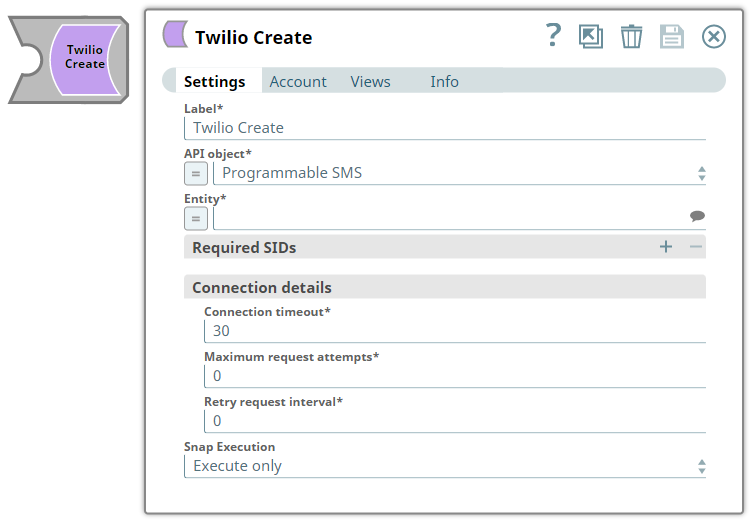Screen dimensions: 753x522
Task: Toggle expression button for API object
Action: (196, 174)
